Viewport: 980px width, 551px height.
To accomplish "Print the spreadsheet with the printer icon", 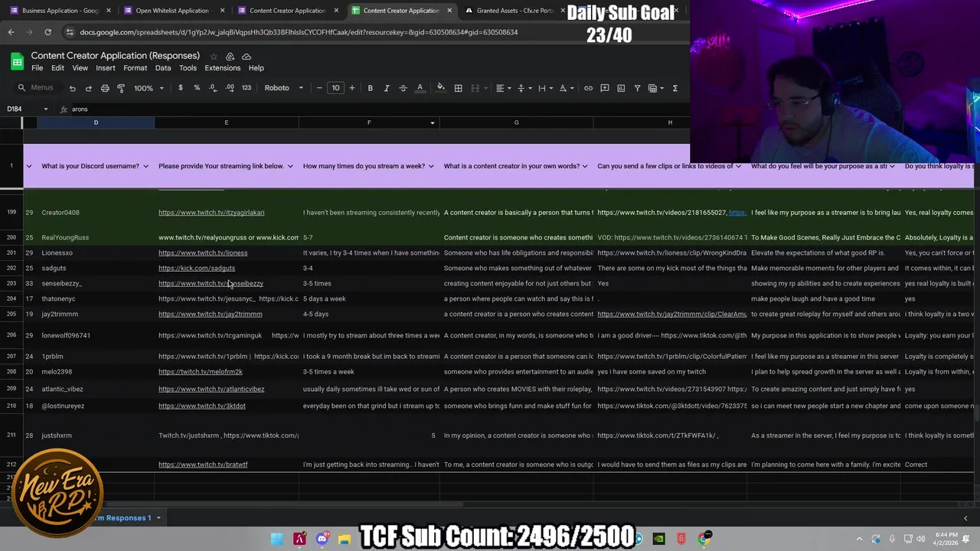I will pyautogui.click(x=105, y=88).
